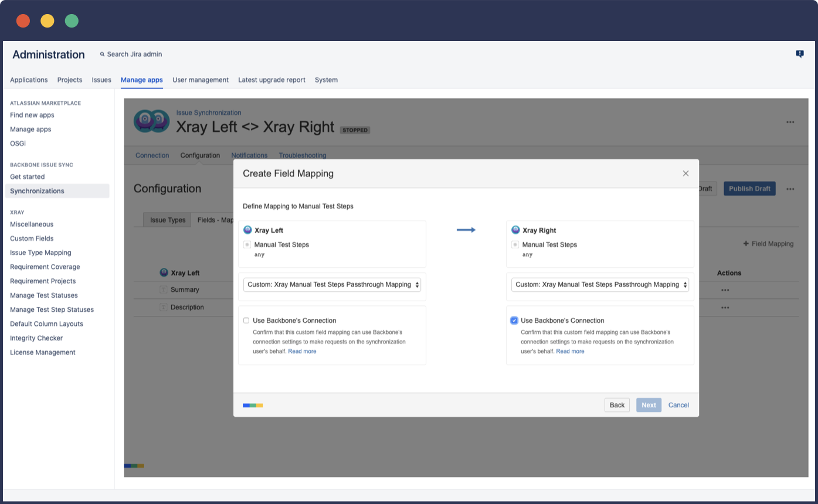Open License Management in sidebar

click(x=43, y=352)
